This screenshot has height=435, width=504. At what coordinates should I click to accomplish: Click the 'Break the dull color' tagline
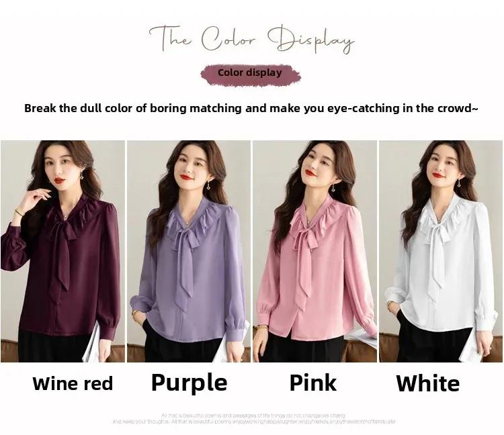251,108
